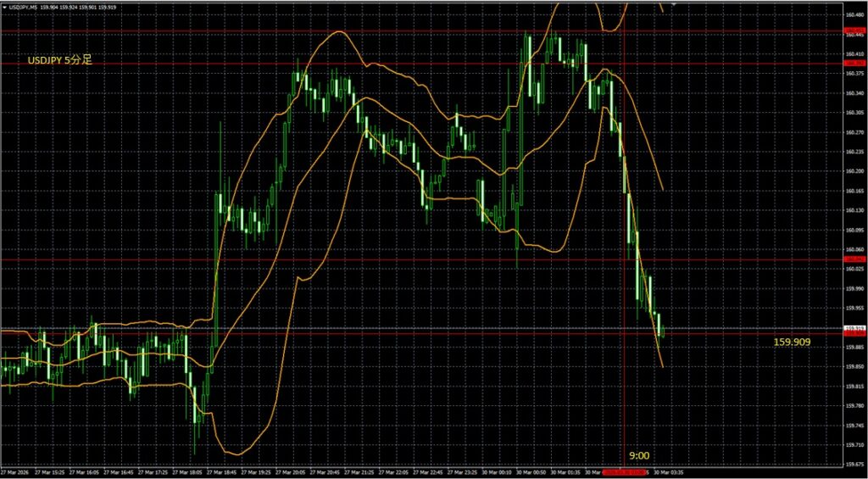Select the yellow 'USDJPY 5分足' text label
868x479 pixels.
(60, 60)
